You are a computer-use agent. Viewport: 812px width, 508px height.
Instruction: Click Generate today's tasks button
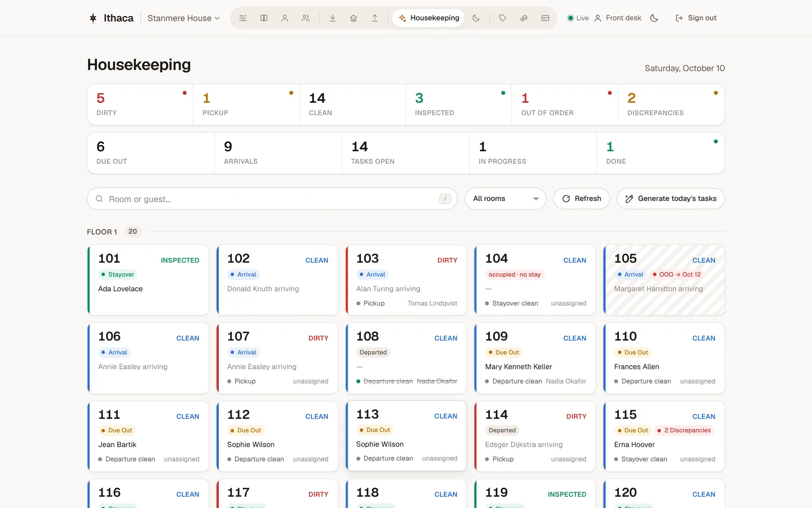pos(671,199)
